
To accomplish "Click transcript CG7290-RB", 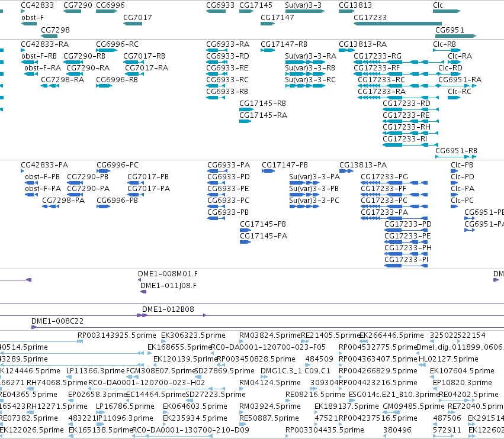I will point(84,56).
